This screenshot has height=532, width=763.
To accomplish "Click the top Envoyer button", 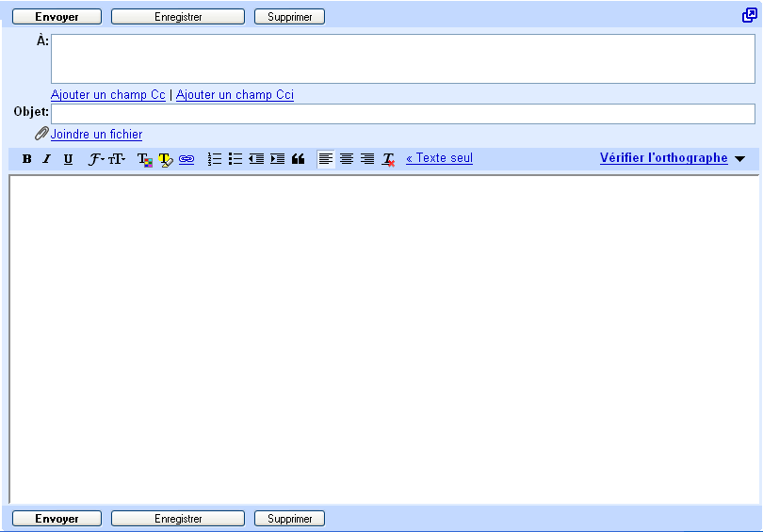I will (57, 17).
